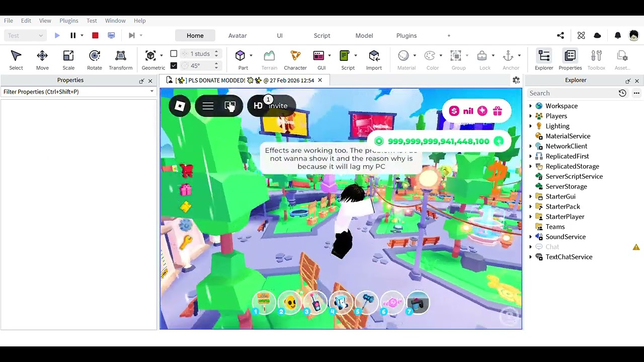Switch to the Script ribbon tab
This screenshot has width=644, height=362.
point(322,36)
